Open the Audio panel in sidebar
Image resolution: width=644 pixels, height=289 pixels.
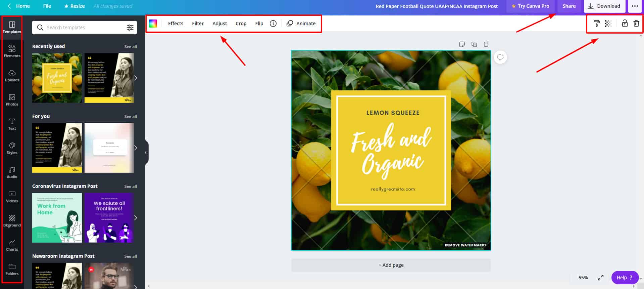click(x=12, y=172)
